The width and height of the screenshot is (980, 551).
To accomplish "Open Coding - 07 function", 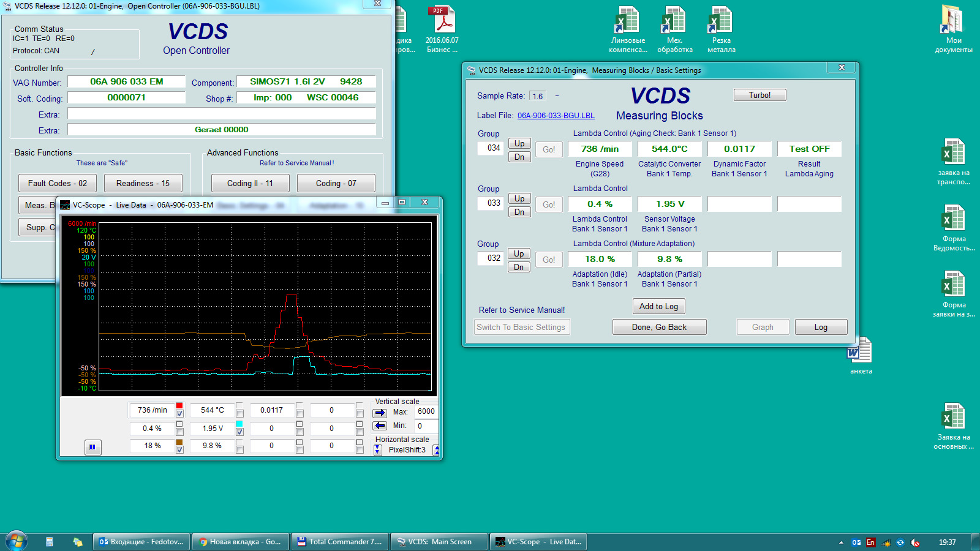I will click(x=336, y=183).
